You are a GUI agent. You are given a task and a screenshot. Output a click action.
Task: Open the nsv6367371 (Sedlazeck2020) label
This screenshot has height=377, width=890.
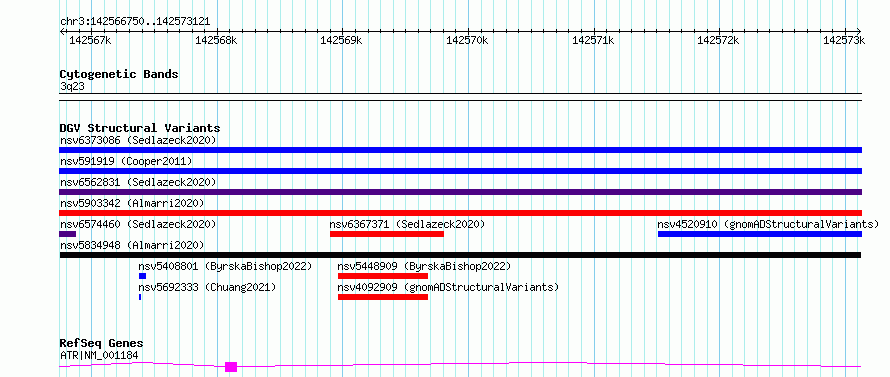[407, 224]
